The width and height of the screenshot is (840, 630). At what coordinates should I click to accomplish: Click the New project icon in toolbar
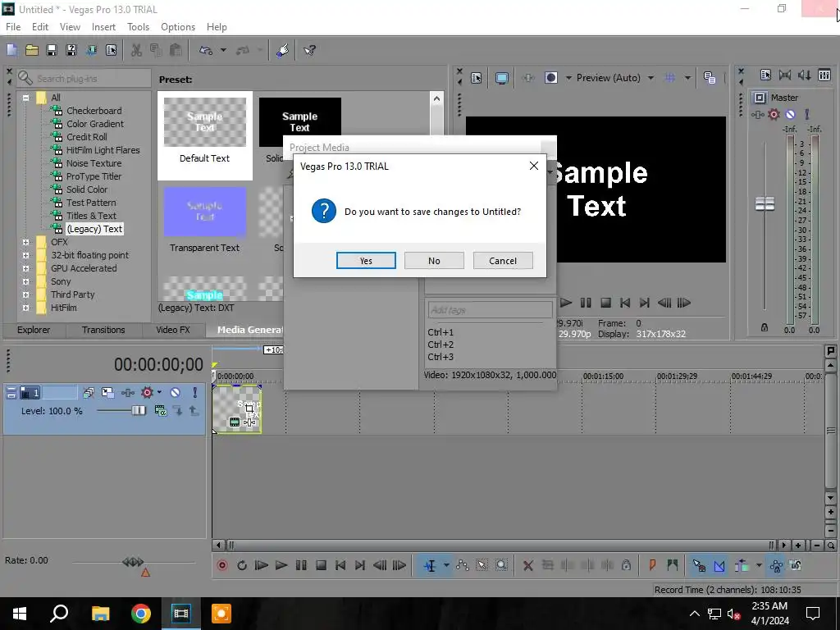[11, 50]
